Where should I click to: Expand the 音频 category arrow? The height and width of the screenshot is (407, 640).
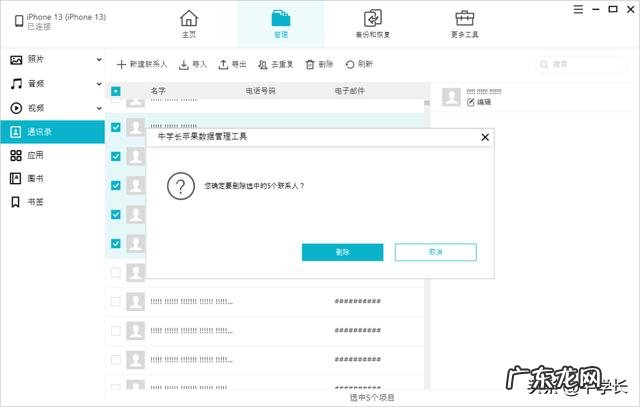point(99,84)
